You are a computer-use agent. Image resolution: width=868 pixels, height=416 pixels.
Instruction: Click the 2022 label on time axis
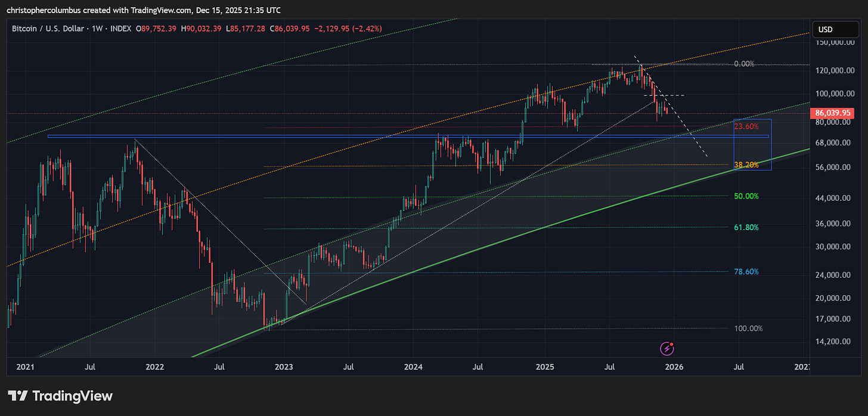pos(154,367)
